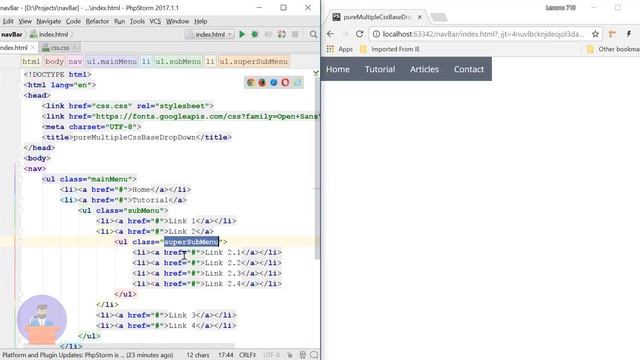Select ul.superSubMenu in editor breadcrumbs
This screenshot has width=640, height=360.
point(253,61)
